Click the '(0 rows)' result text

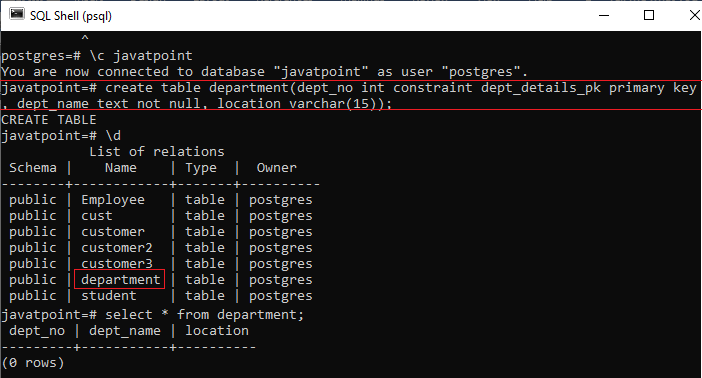coord(33,363)
